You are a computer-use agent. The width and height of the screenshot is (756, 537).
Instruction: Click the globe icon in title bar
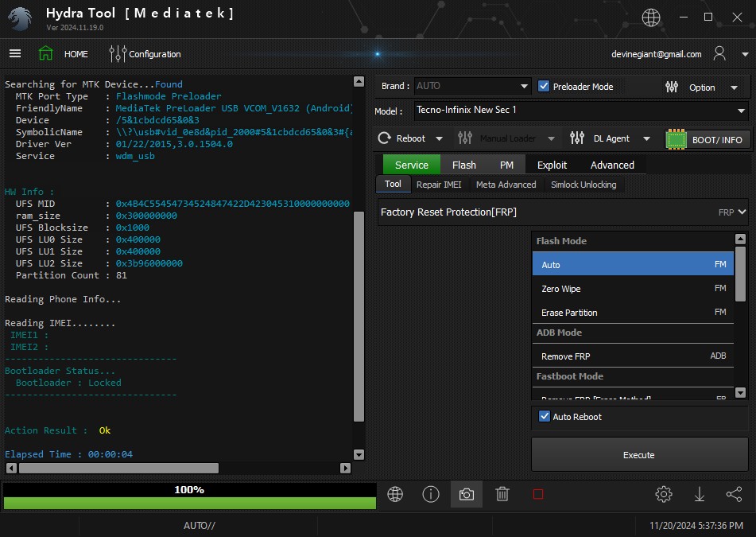tap(651, 18)
